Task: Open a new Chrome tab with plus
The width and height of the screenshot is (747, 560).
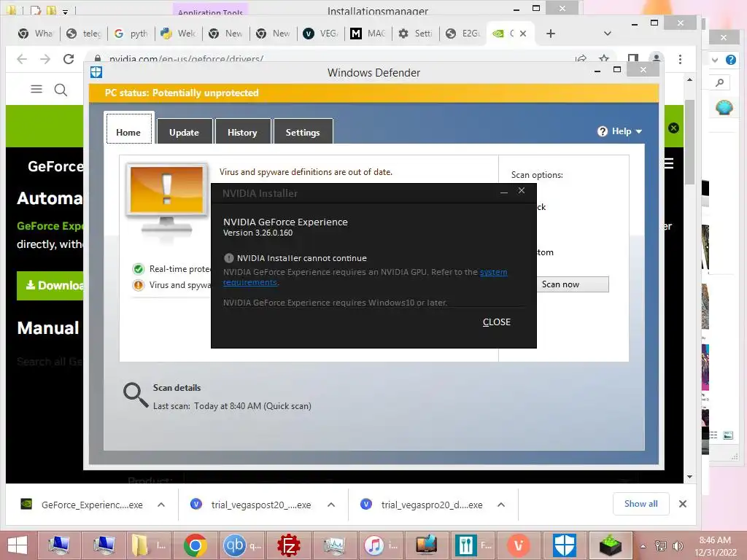Action: click(551, 34)
